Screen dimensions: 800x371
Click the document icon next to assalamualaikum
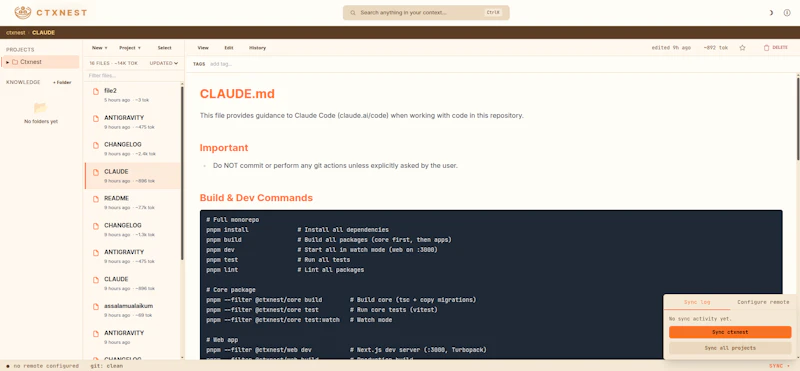[x=95, y=307]
